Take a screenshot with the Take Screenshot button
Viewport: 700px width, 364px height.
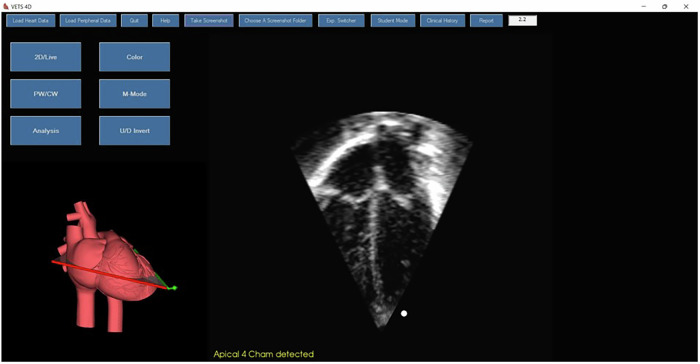coord(209,21)
